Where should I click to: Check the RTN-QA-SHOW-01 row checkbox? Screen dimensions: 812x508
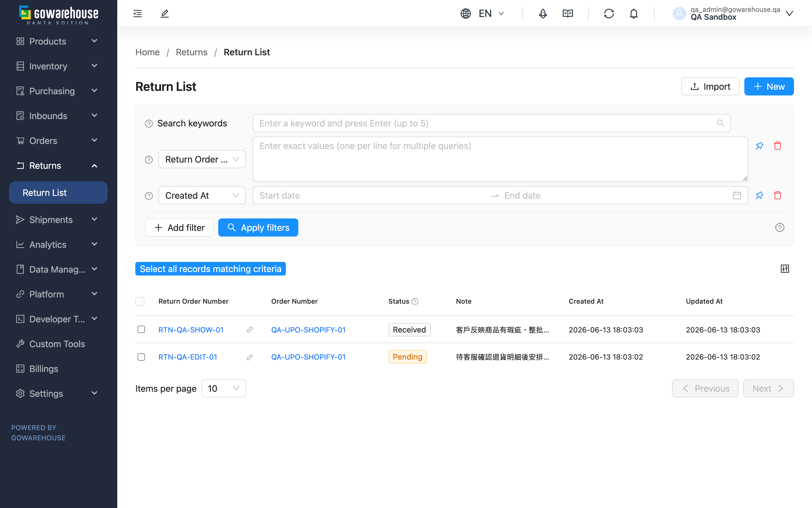point(141,329)
